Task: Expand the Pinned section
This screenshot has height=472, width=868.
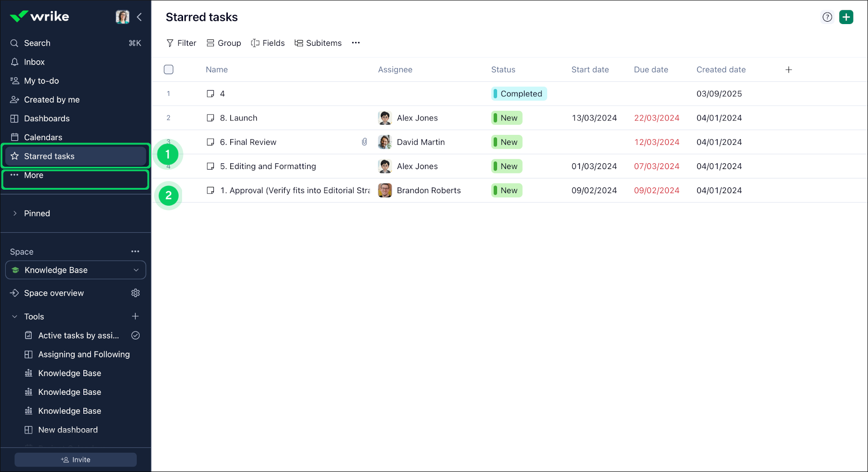Action: tap(15, 213)
